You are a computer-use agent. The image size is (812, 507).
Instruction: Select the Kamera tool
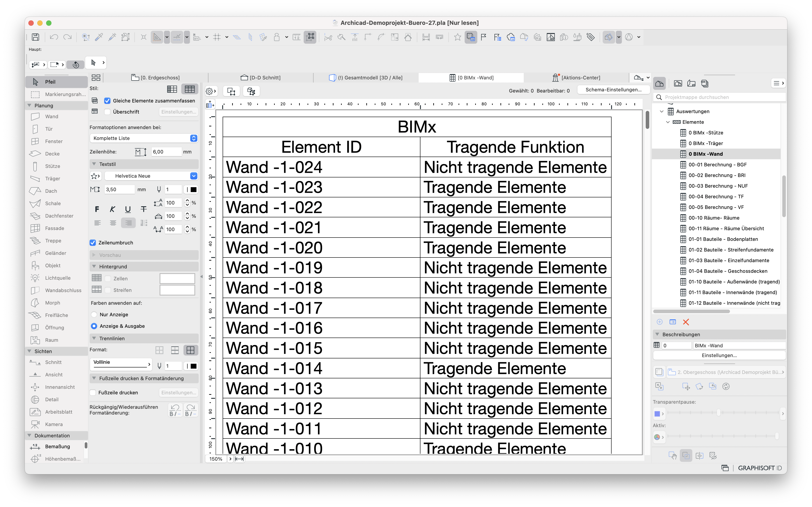(x=56, y=424)
